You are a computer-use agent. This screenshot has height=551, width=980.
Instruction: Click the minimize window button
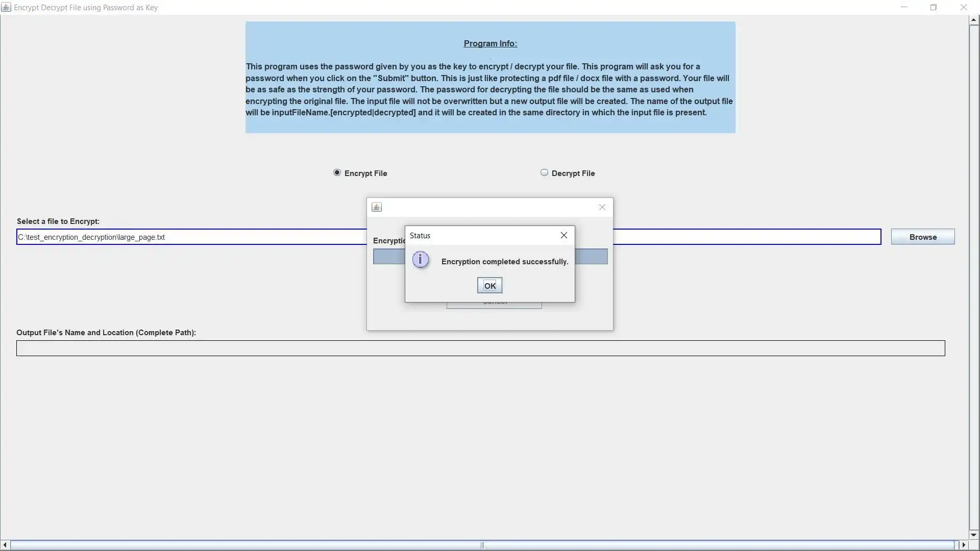[903, 8]
